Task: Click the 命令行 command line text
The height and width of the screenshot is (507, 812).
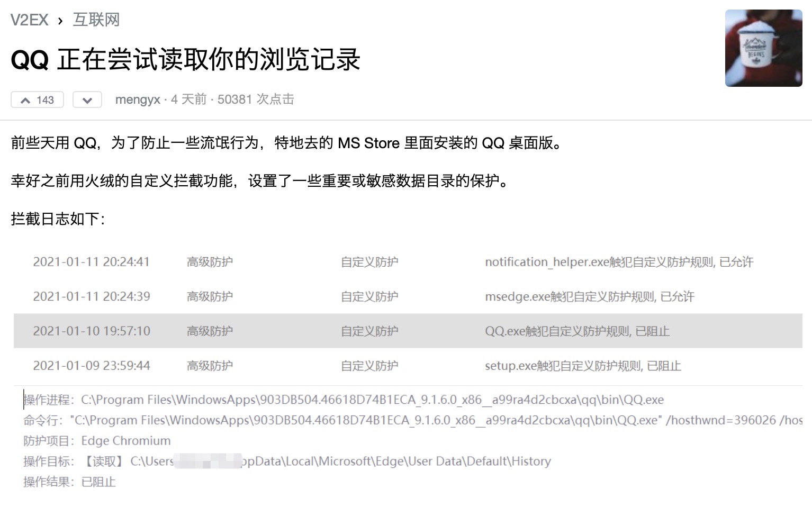Action: [413, 420]
